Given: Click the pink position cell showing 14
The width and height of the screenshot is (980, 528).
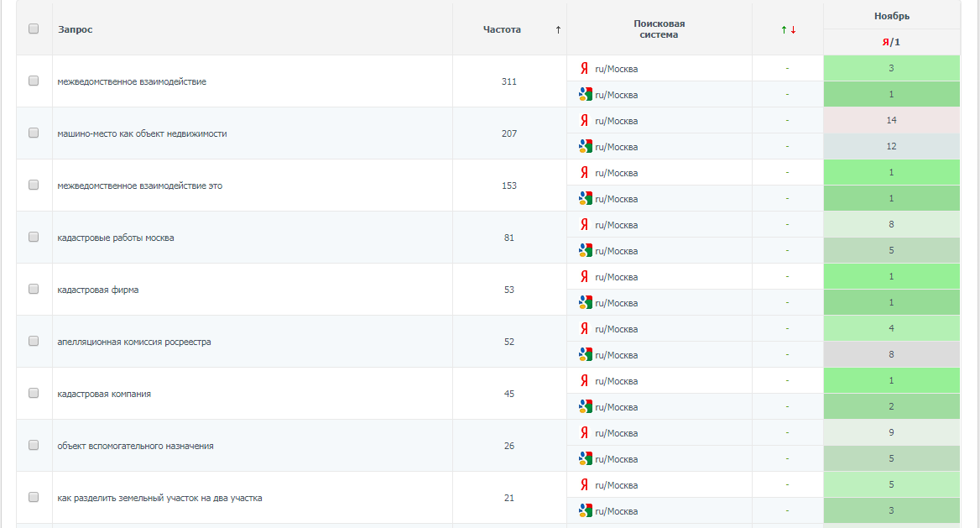Looking at the screenshot, I should click(891, 120).
